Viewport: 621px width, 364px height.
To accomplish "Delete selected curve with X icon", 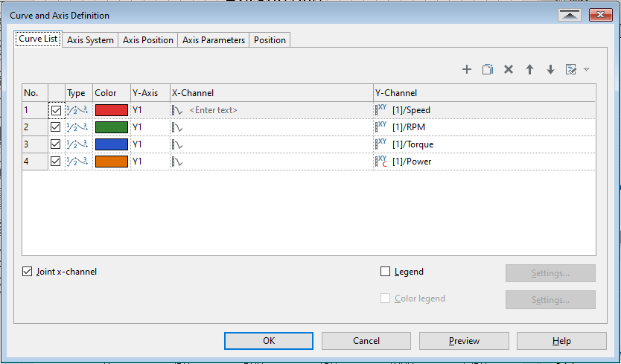I will click(509, 69).
